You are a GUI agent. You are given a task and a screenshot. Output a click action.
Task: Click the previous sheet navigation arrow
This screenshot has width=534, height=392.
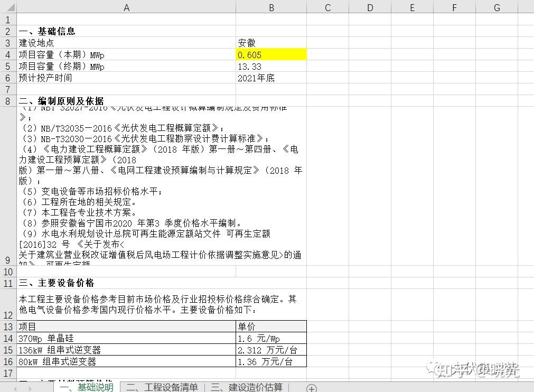[16, 388]
